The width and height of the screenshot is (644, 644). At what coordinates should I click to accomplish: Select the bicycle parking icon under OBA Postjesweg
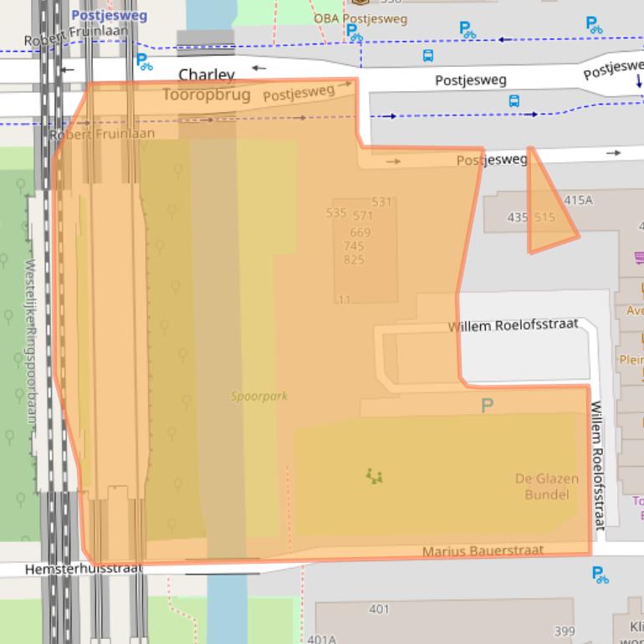(354, 33)
